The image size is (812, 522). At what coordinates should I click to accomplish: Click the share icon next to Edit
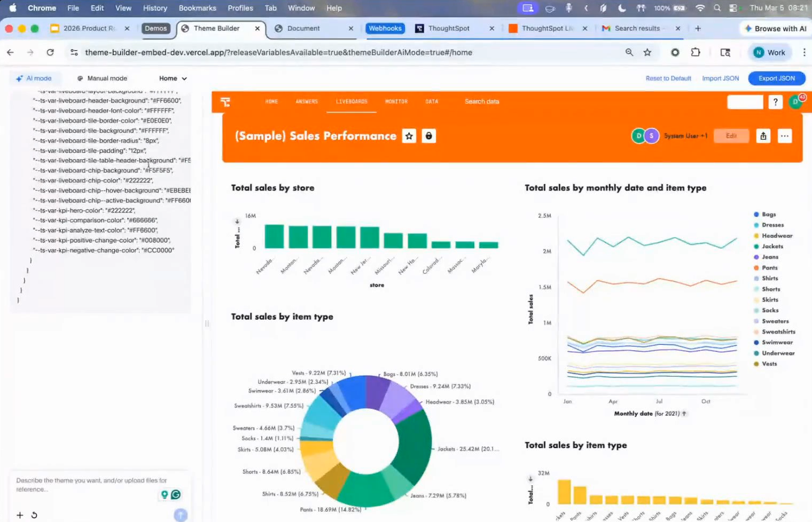pos(763,136)
